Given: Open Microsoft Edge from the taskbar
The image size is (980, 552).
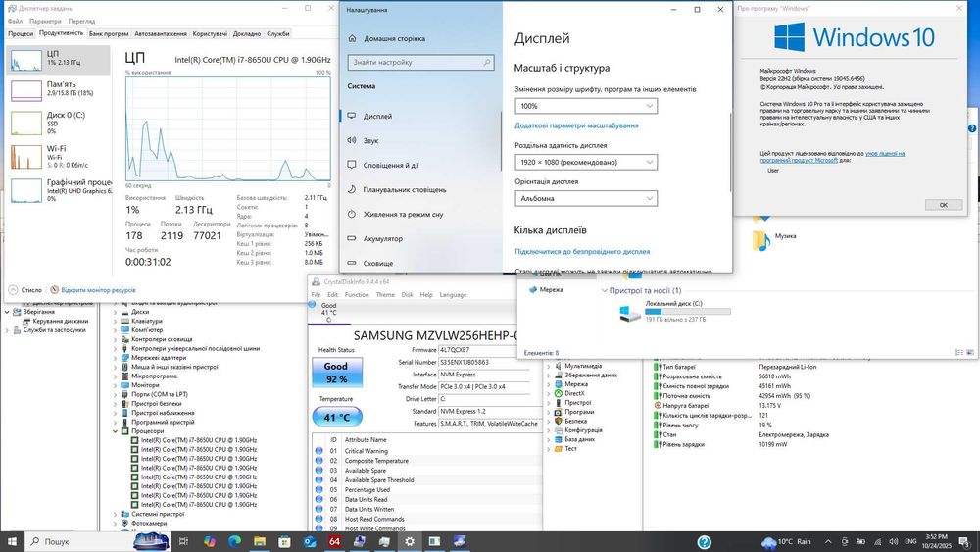Looking at the screenshot, I should [x=234, y=541].
